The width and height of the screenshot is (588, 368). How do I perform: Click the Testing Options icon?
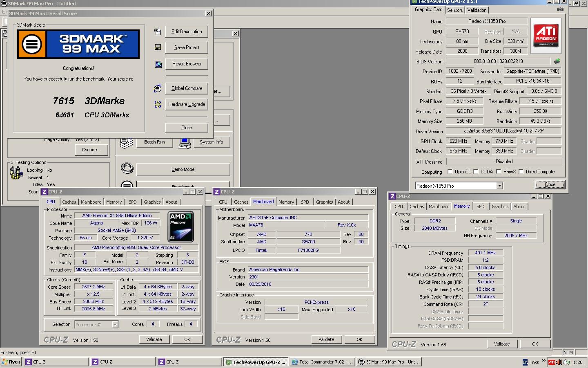click(16, 173)
